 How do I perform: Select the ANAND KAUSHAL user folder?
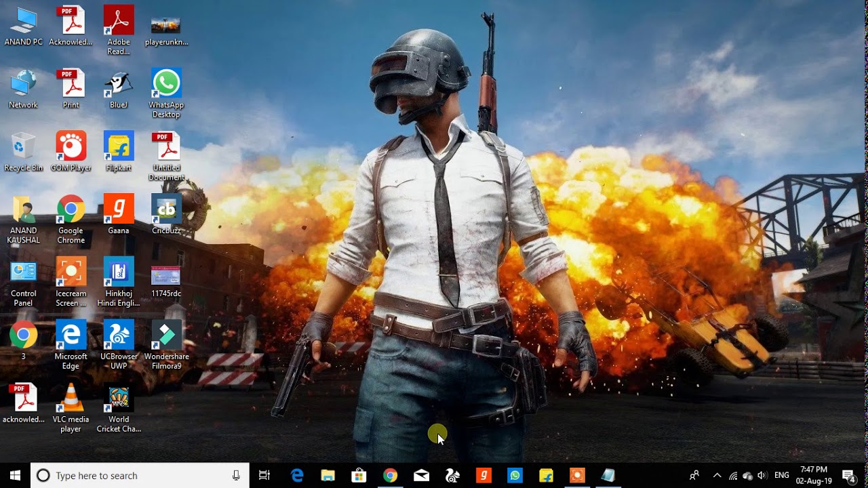tap(23, 220)
